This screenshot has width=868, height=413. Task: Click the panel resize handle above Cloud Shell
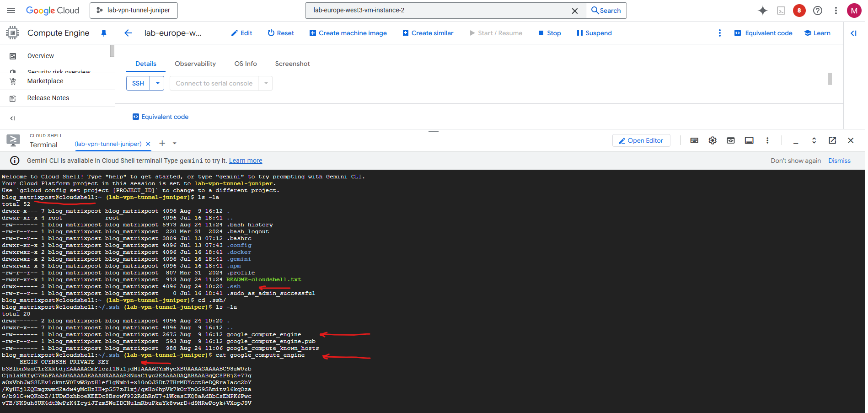tap(434, 131)
